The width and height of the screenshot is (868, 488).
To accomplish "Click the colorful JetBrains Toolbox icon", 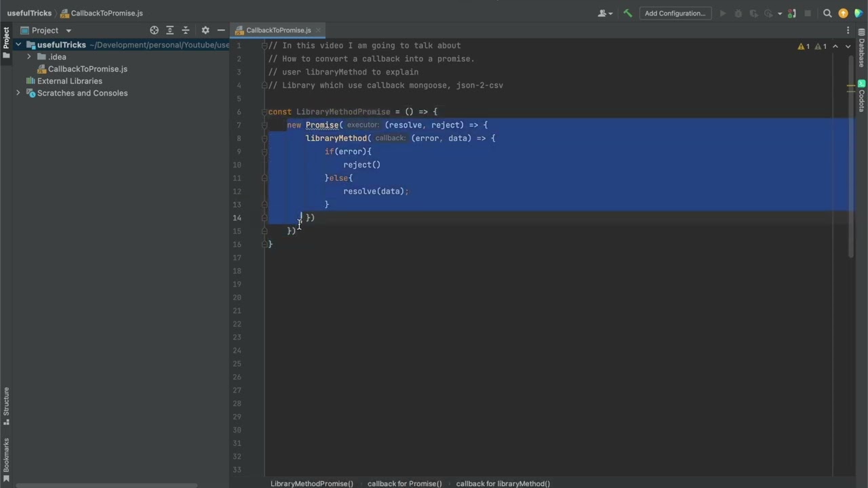I will click(x=859, y=13).
